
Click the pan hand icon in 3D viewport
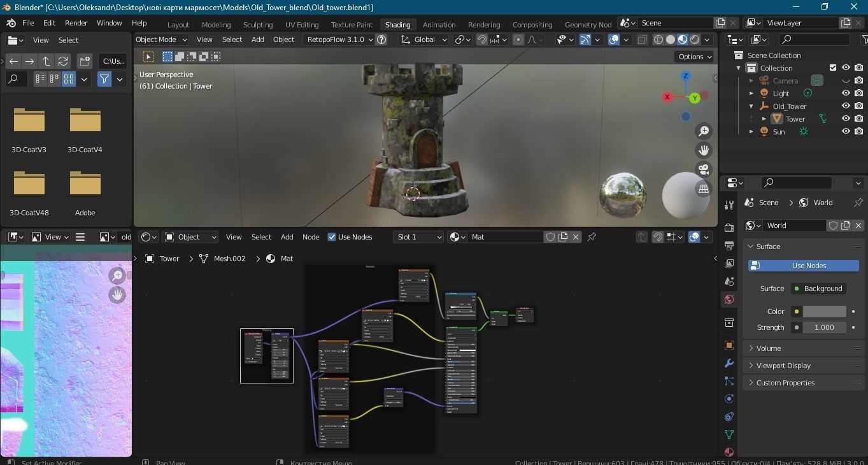[x=704, y=150]
